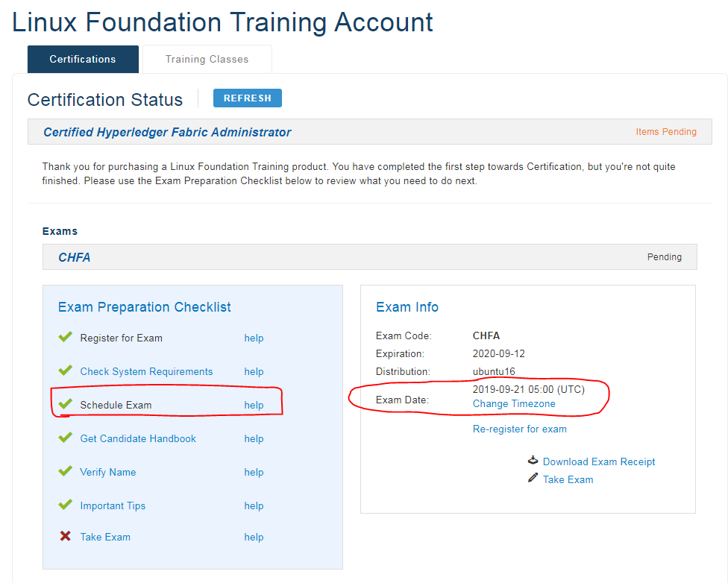The width and height of the screenshot is (728, 583).
Task: Click the REFRESH button
Action: tap(248, 98)
